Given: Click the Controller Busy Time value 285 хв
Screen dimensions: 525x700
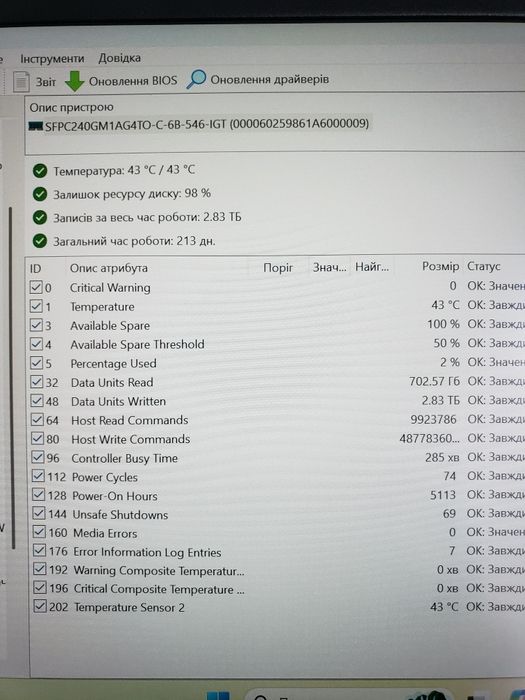Looking at the screenshot, I should 442,457.
